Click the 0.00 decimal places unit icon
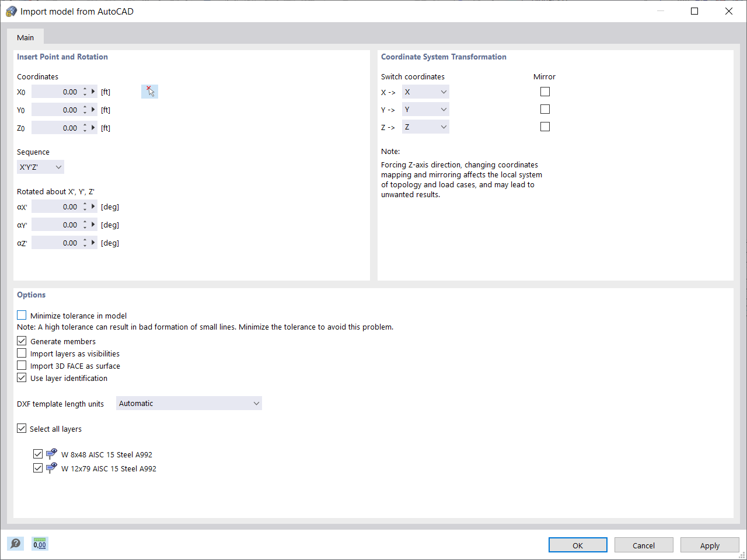747x560 pixels. point(39,543)
